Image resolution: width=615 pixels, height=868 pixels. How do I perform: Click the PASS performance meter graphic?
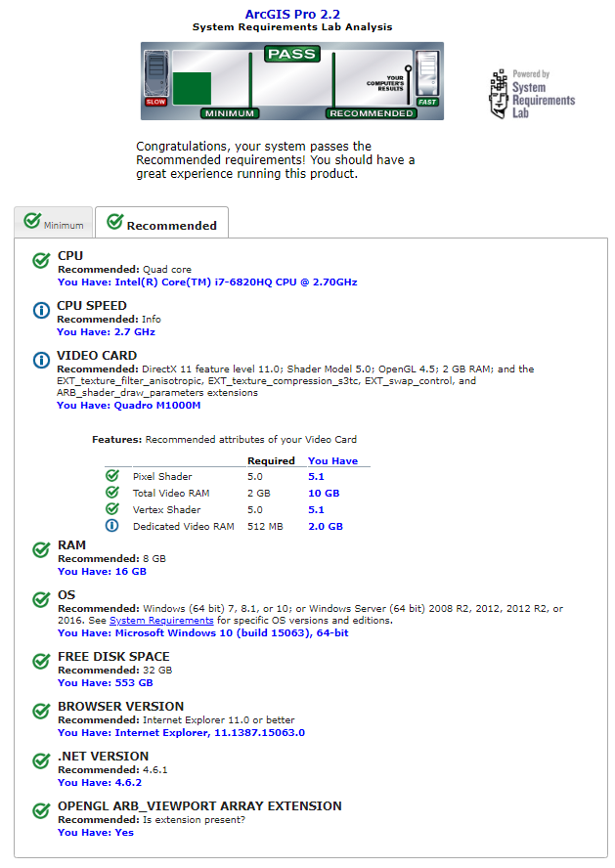(x=292, y=81)
